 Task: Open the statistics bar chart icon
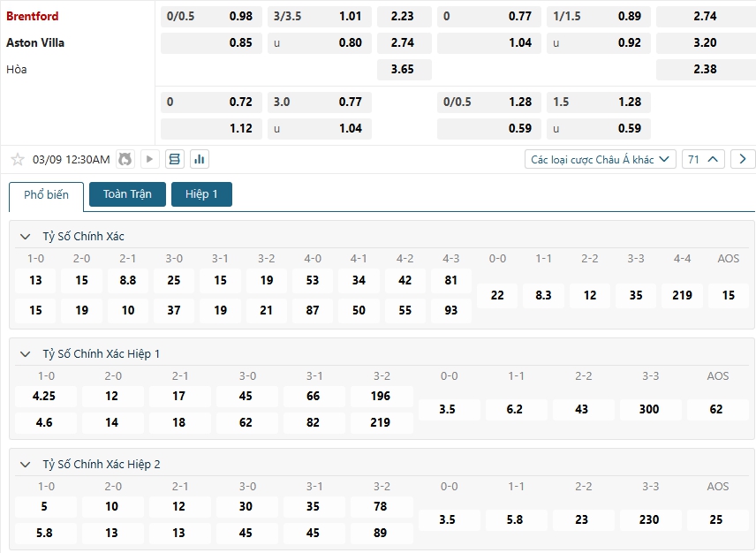coord(199,160)
